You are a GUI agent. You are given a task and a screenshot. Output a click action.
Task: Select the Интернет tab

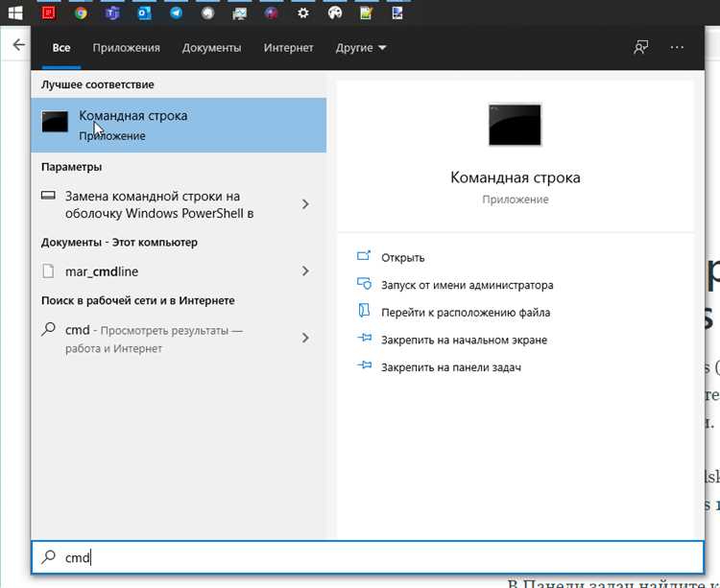coord(289,48)
